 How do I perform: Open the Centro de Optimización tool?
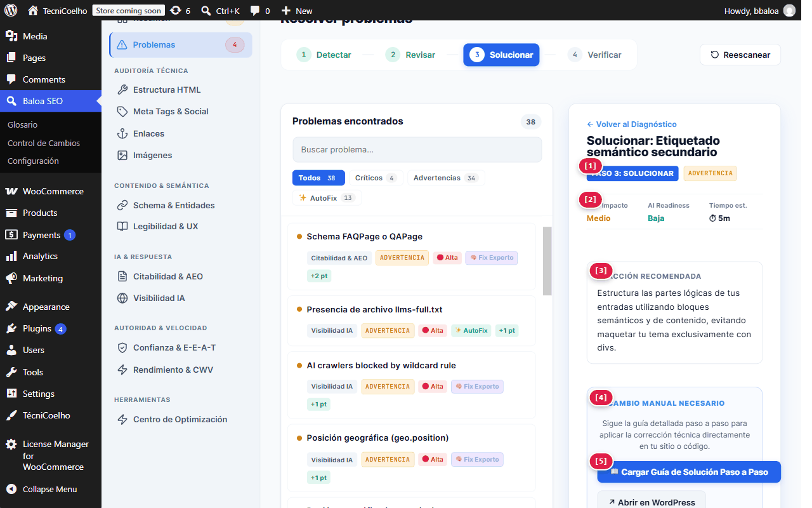[181, 419]
